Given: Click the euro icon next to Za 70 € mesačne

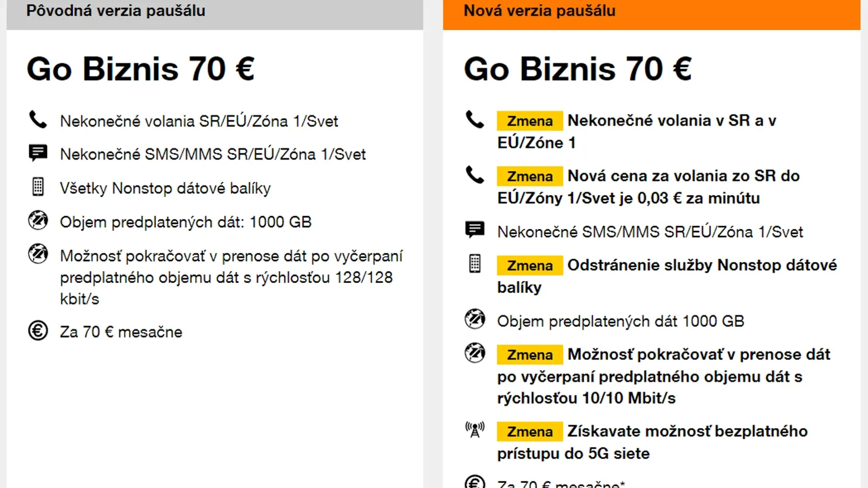Looking at the screenshot, I should coord(38,330).
